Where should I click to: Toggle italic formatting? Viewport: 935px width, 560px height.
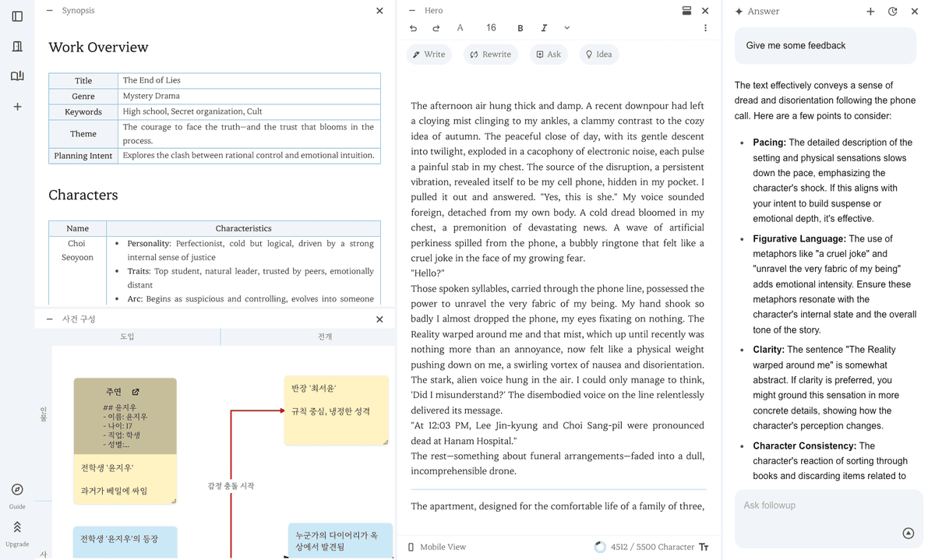coord(544,28)
